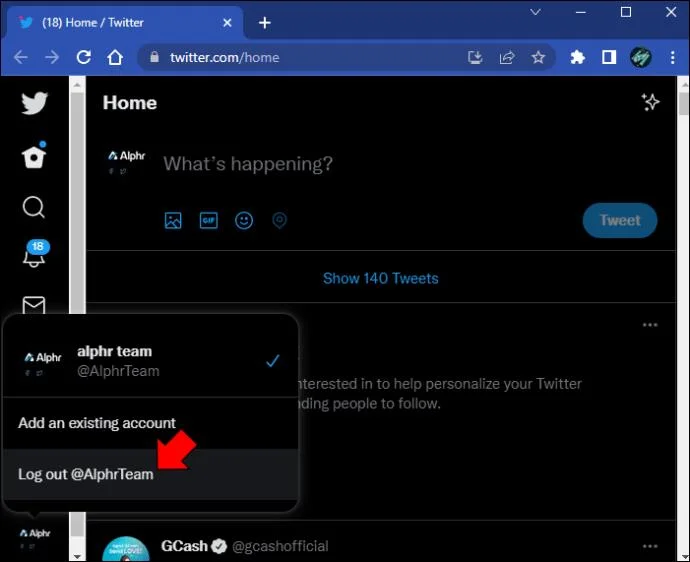Image resolution: width=690 pixels, height=562 pixels.
Task: Click the Twitter bird logo in the sidebar
Action: pos(34,103)
